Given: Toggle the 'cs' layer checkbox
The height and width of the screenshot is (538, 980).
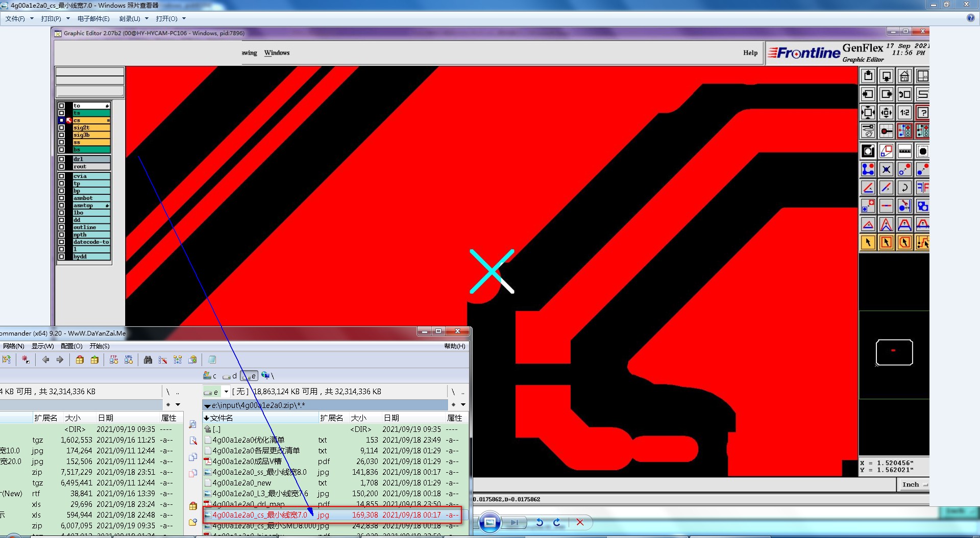Looking at the screenshot, I should 62,120.
